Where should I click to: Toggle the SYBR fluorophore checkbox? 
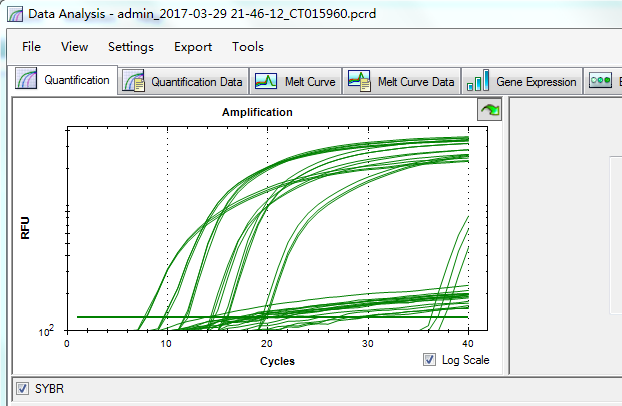[x=22, y=388]
